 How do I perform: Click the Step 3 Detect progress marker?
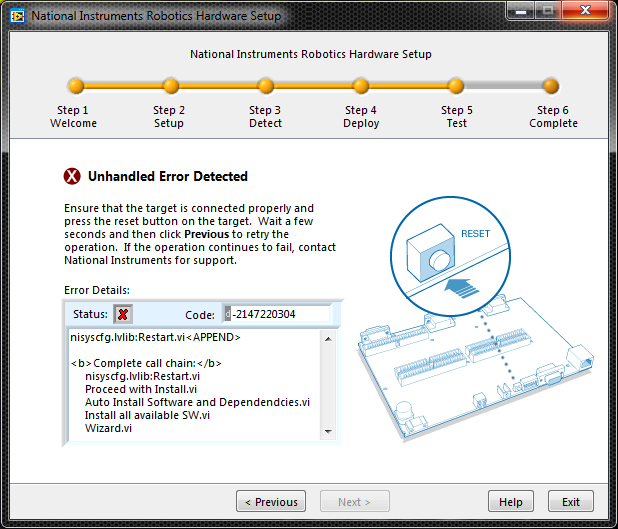(x=266, y=86)
